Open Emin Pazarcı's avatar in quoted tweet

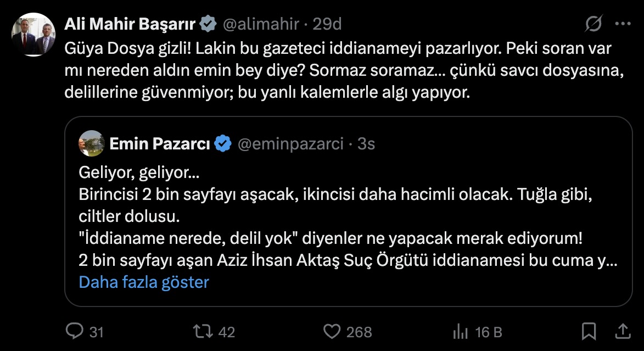pyautogui.click(x=92, y=144)
